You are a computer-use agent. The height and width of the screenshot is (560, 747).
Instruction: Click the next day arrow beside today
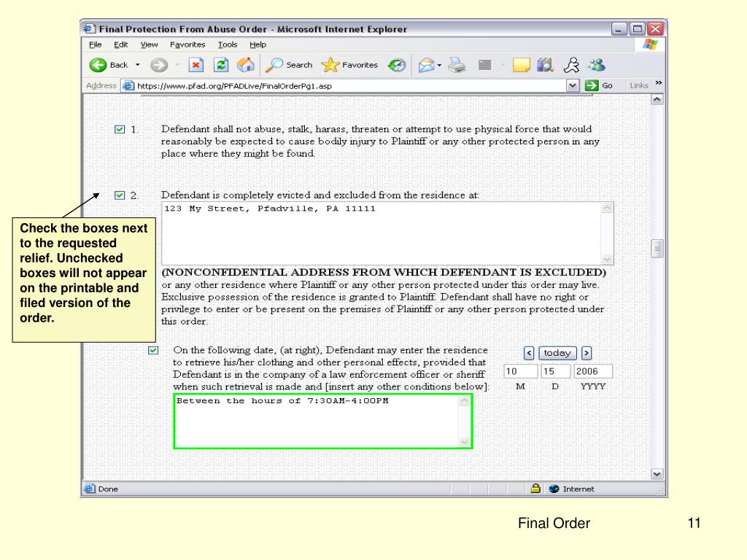click(x=586, y=353)
